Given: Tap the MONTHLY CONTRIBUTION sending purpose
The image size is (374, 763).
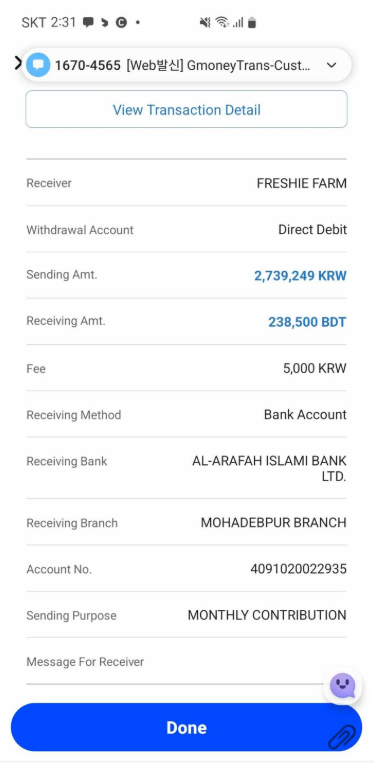Looking at the screenshot, I should click(x=267, y=615).
